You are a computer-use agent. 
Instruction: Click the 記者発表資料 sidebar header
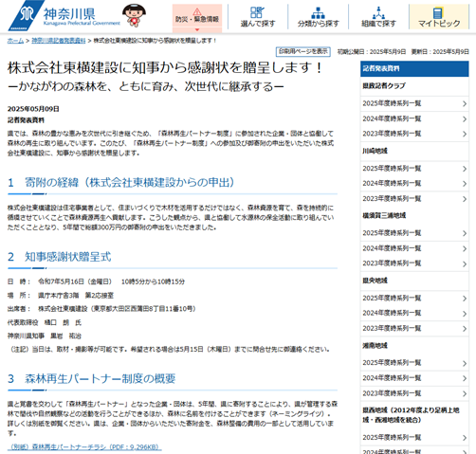pos(414,68)
